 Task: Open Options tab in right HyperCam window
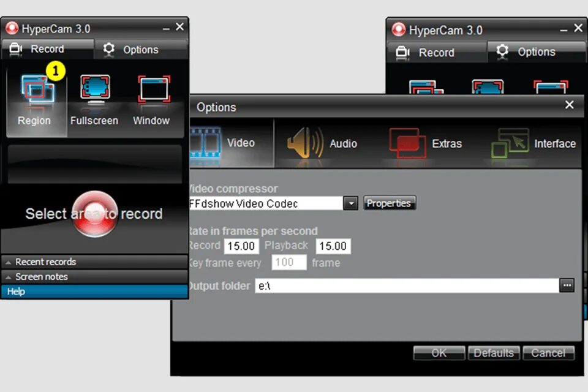click(537, 52)
